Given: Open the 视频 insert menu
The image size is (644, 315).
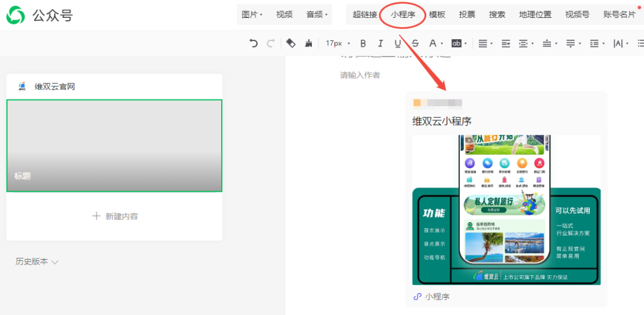Looking at the screenshot, I should (284, 15).
